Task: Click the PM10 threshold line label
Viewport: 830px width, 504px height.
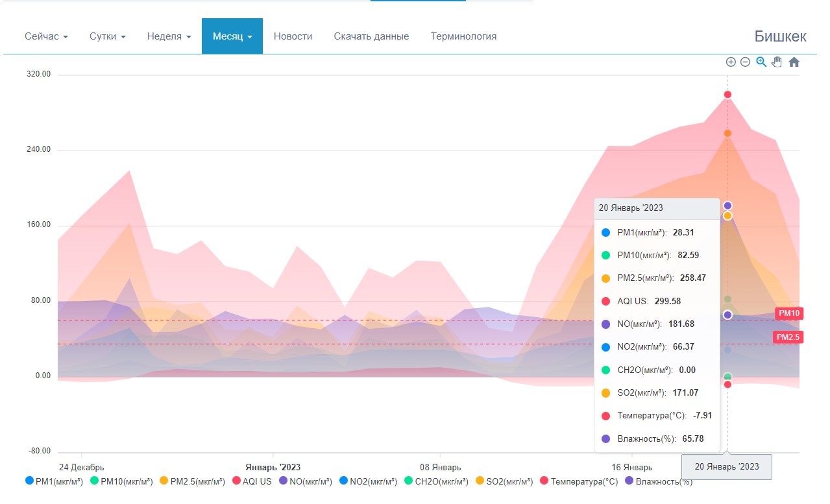Action: click(x=789, y=313)
